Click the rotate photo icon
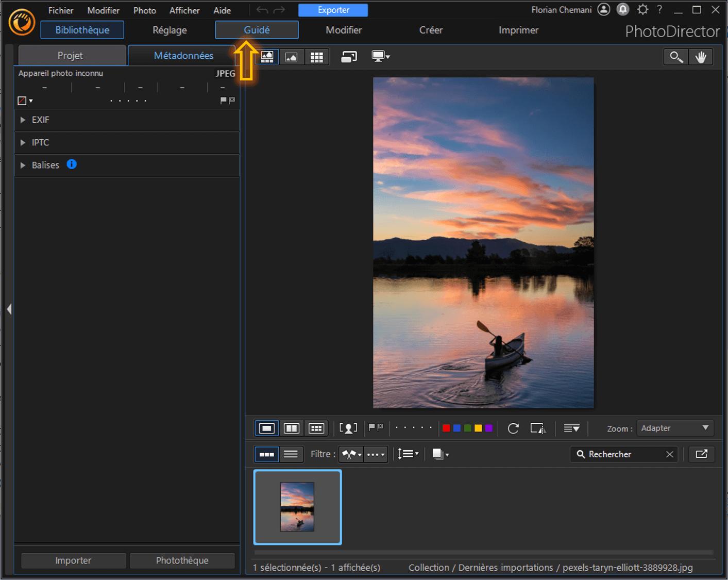 click(x=513, y=428)
